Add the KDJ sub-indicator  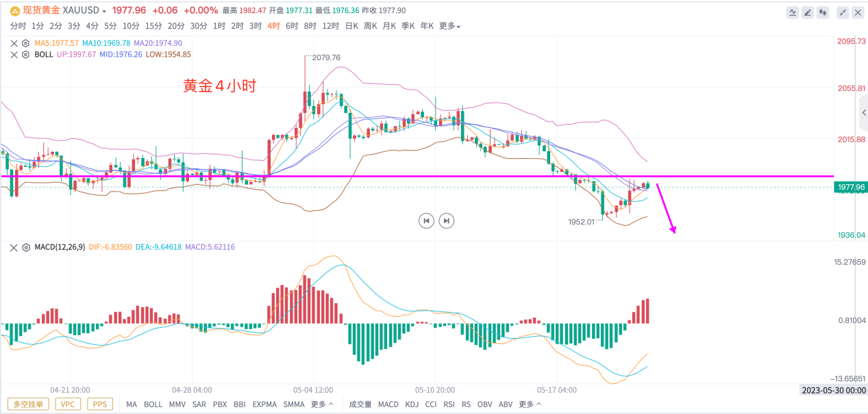(x=412, y=404)
